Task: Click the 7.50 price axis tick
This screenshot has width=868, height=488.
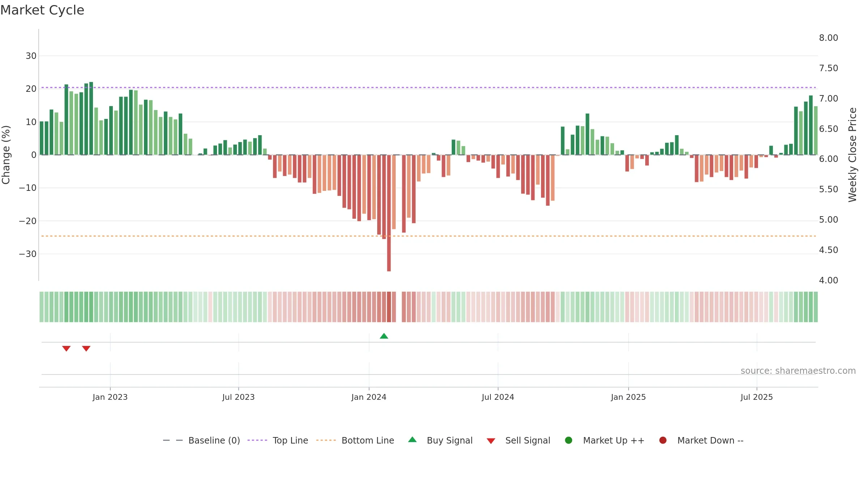Action: click(829, 68)
